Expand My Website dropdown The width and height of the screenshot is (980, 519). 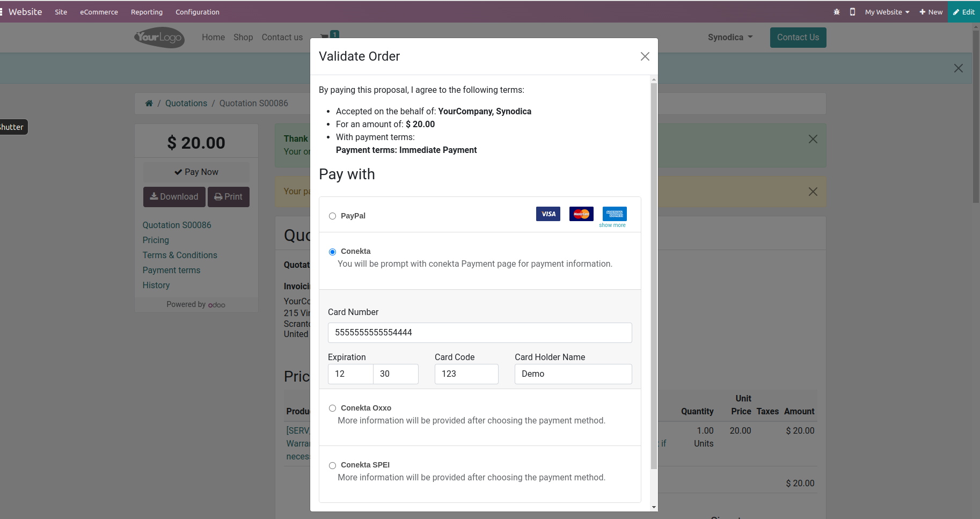[x=887, y=12]
